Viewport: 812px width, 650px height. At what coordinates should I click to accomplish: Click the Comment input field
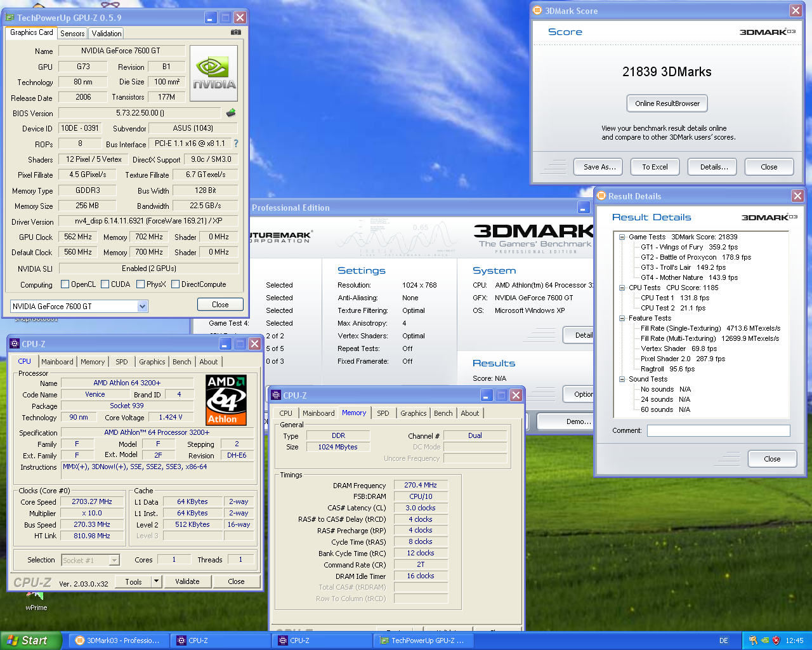(x=718, y=430)
